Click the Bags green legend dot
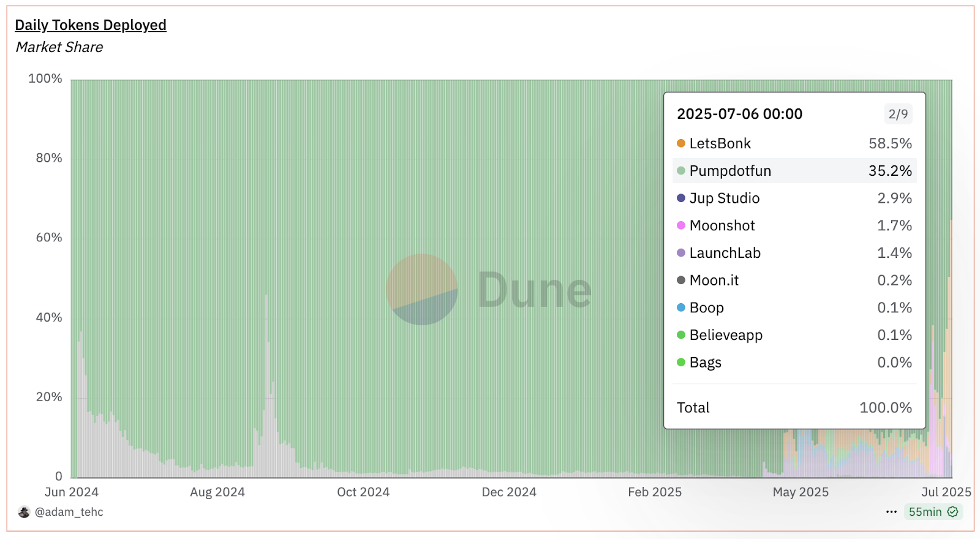This screenshot has width=980, height=539. [681, 362]
